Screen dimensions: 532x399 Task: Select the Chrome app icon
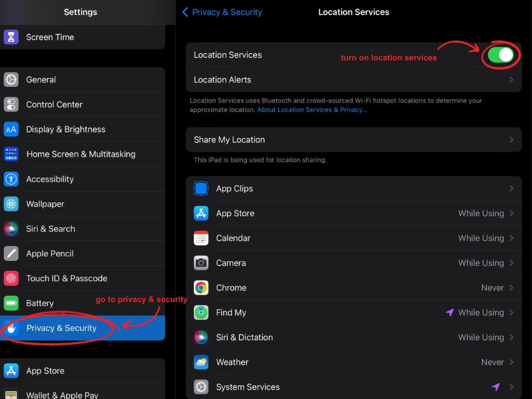201,288
